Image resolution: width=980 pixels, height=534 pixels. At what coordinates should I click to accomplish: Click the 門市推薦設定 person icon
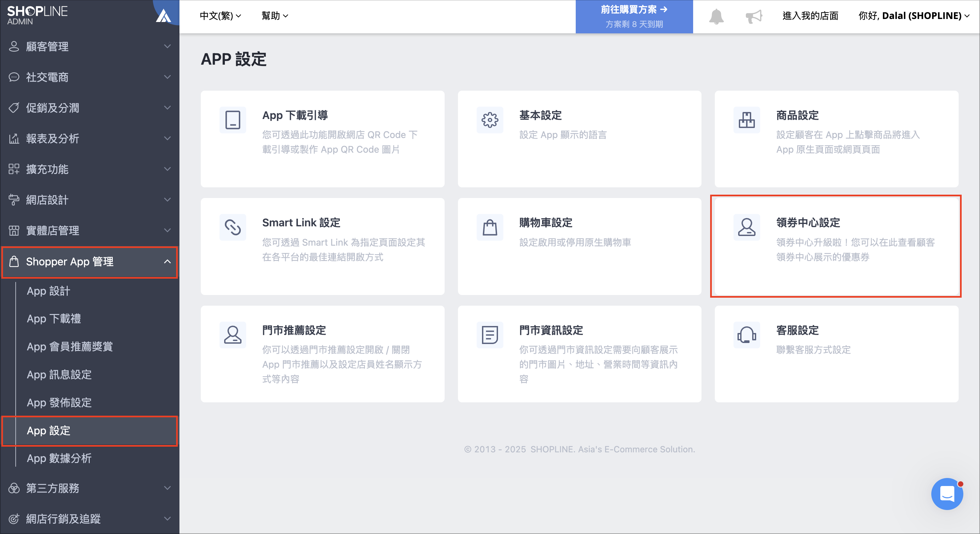click(233, 335)
